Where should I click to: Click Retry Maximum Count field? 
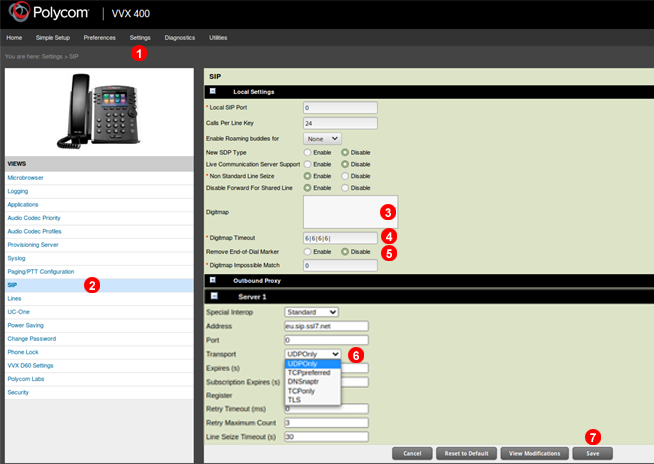pyautogui.click(x=327, y=423)
